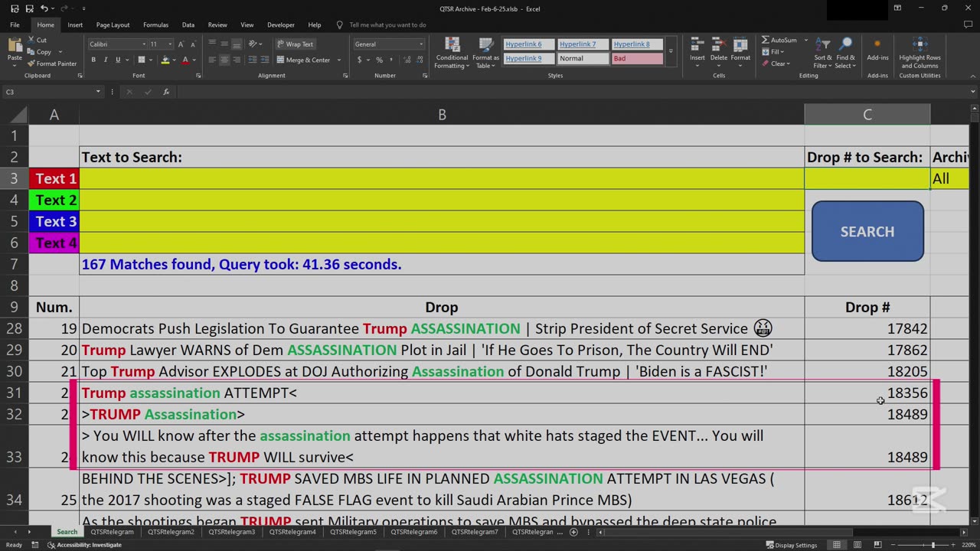
Task: Open the General number format dropdown
Action: pyautogui.click(x=420, y=44)
